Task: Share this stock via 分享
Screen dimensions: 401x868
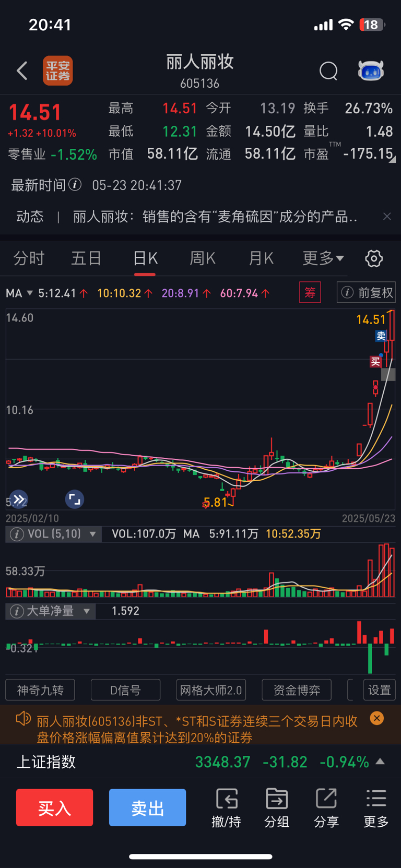Action: [326, 808]
